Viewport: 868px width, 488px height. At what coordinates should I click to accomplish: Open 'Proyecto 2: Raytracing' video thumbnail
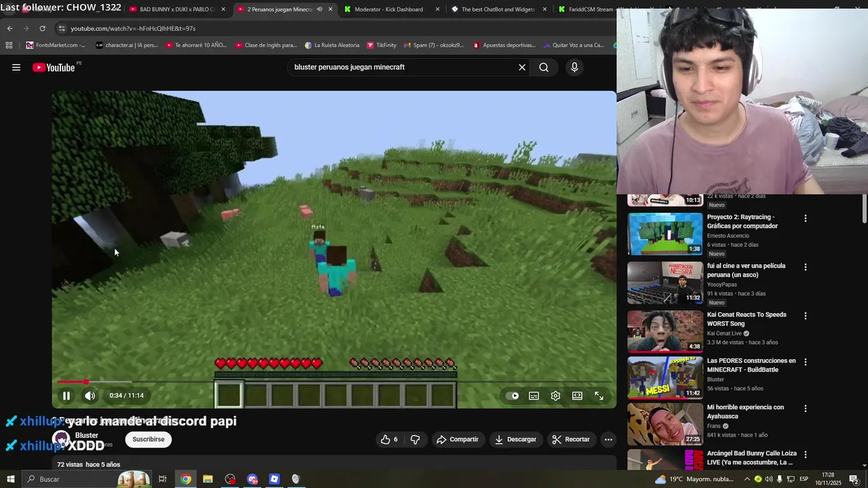665,234
